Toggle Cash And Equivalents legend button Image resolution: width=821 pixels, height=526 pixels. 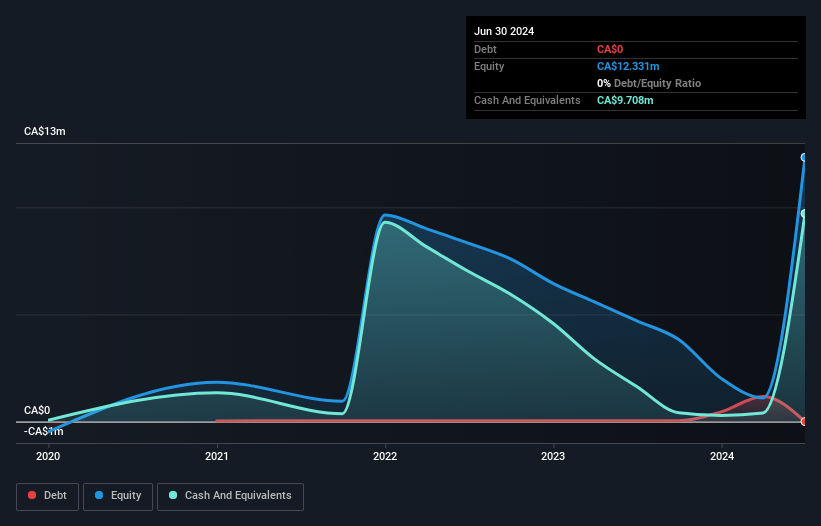pos(230,496)
